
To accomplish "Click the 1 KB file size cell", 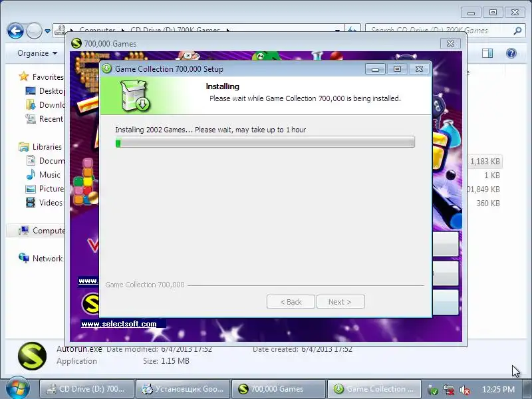I will pyautogui.click(x=491, y=176).
